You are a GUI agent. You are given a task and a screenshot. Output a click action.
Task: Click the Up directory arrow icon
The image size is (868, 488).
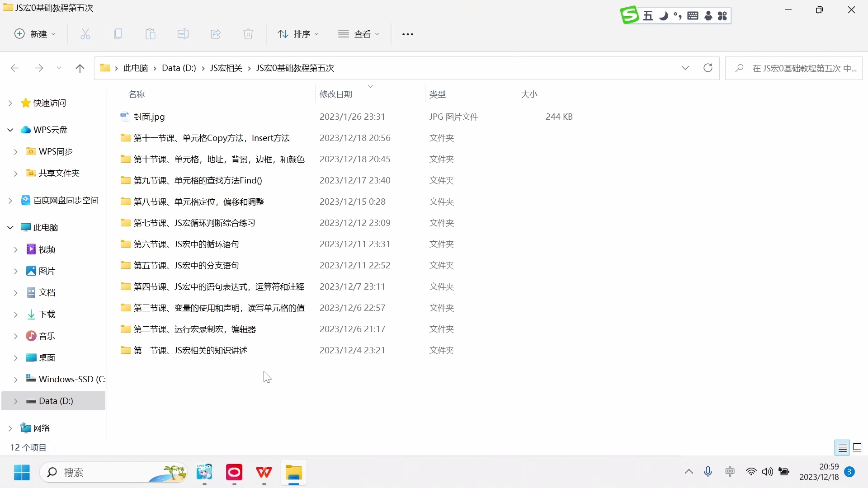80,68
